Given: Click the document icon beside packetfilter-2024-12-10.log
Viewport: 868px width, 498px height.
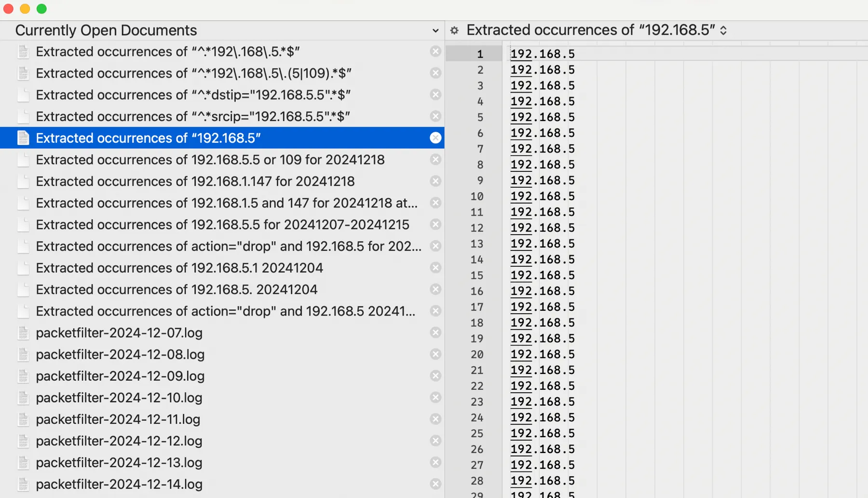Looking at the screenshot, I should [23, 398].
